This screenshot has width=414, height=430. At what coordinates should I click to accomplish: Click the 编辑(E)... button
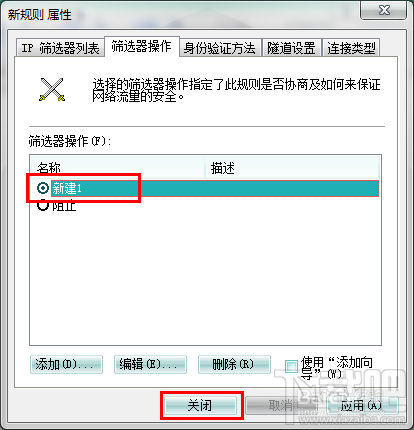pyautogui.click(x=150, y=364)
